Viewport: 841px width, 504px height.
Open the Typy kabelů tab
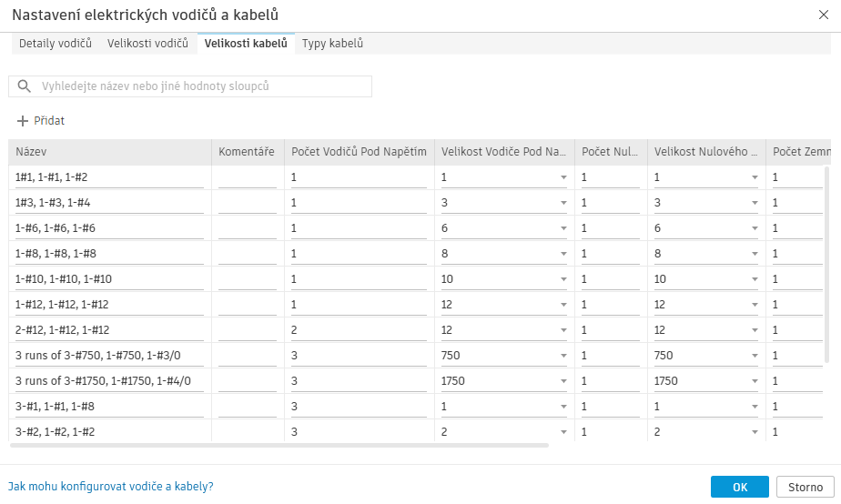333,43
